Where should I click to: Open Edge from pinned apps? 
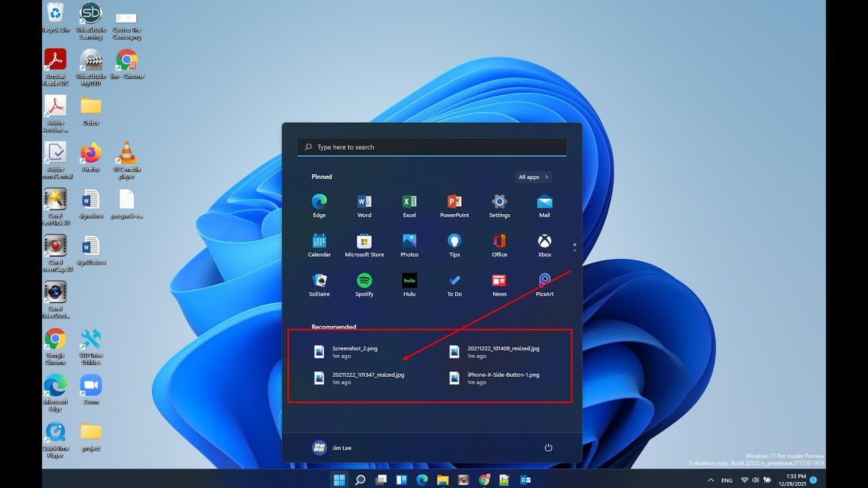[319, 206]
